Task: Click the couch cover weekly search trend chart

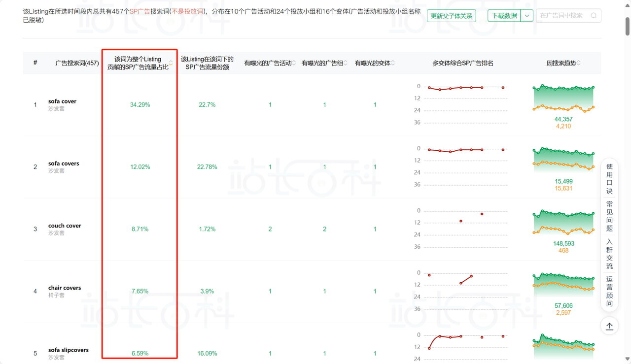Action: [x=563, y=223]
